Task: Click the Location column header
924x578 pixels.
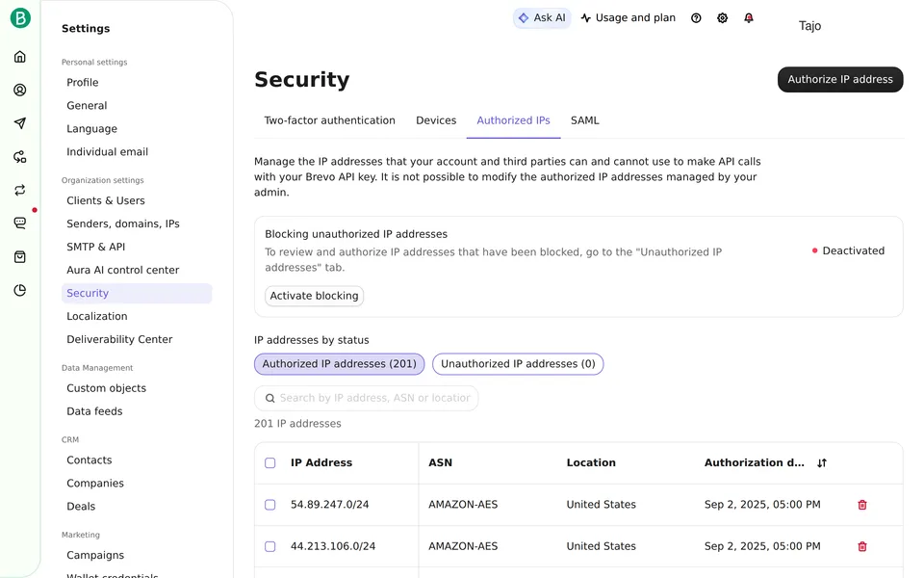Action: tap(591, 463)
